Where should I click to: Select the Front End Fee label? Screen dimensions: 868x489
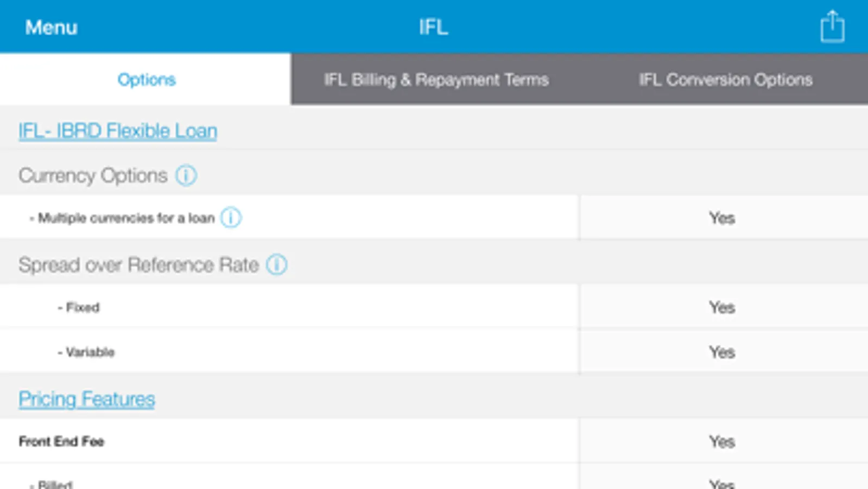tap(61, 441)
